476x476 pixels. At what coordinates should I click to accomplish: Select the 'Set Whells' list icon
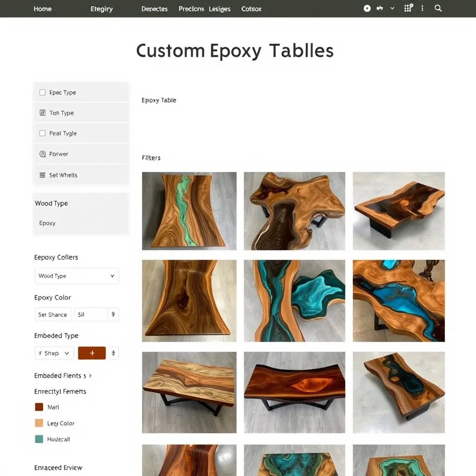coord(42,175)
